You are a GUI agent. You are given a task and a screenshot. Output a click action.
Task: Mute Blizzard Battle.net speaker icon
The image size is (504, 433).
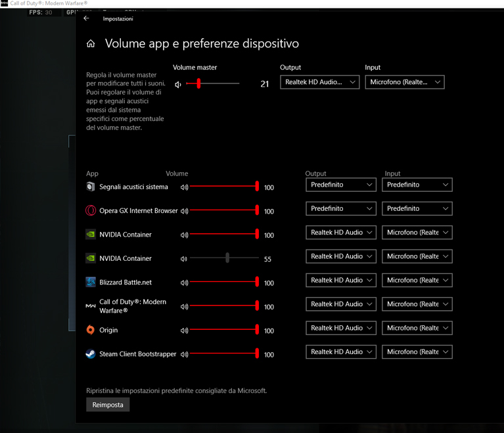184,283
